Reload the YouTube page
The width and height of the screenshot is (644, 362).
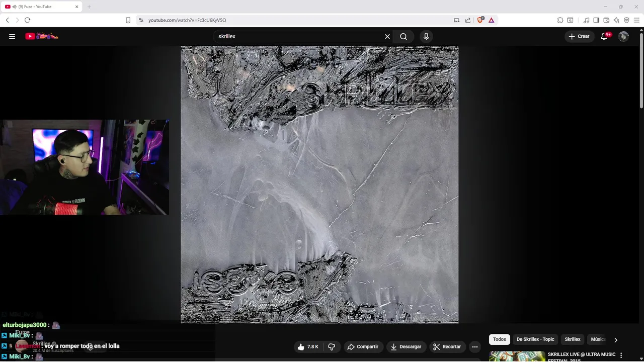(28, 20)
